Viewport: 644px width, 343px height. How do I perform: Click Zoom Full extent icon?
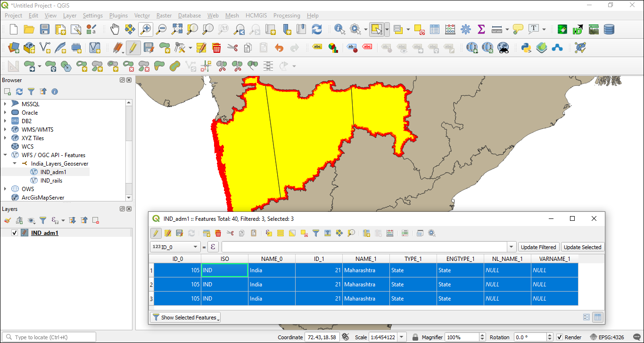[x=177, y=29]
